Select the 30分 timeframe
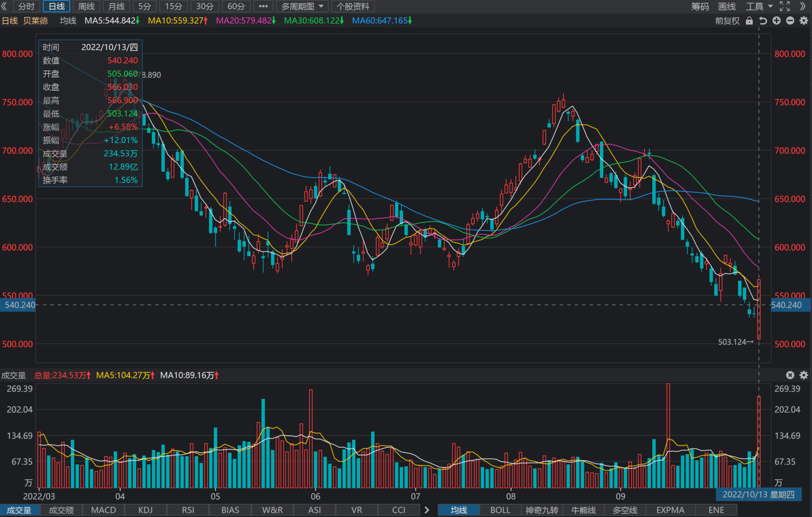 click(205, 6)
